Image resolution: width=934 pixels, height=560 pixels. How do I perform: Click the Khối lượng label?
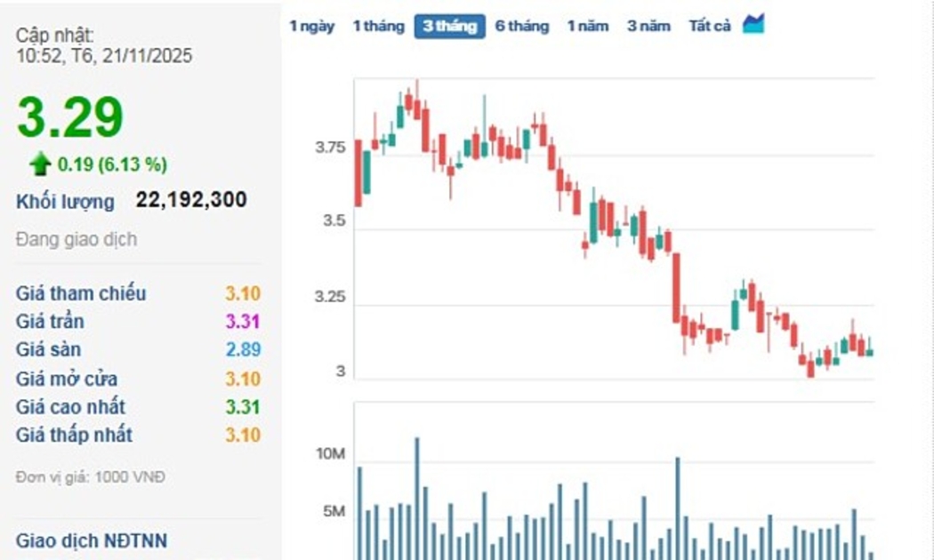65,202
